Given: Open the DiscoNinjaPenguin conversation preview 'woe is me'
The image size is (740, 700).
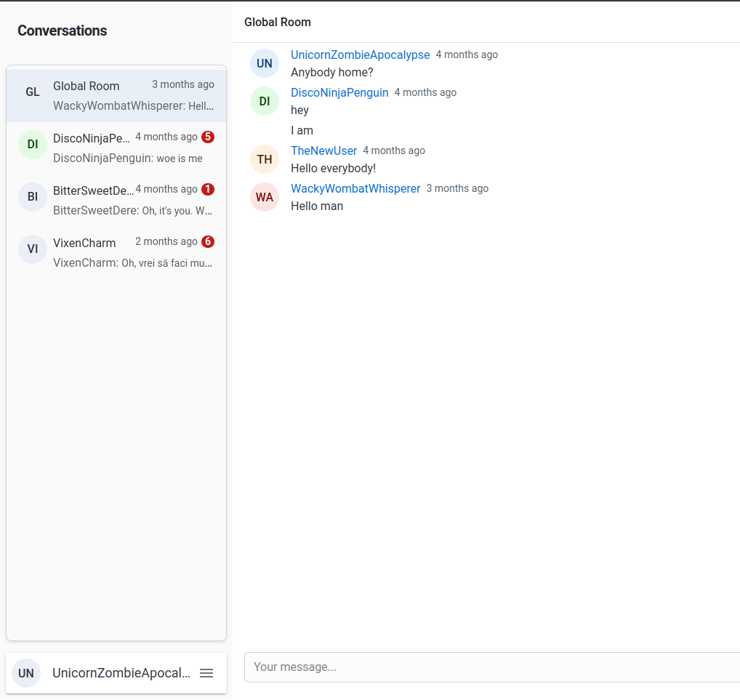Looking at the screenshot, I should point(128,158).
